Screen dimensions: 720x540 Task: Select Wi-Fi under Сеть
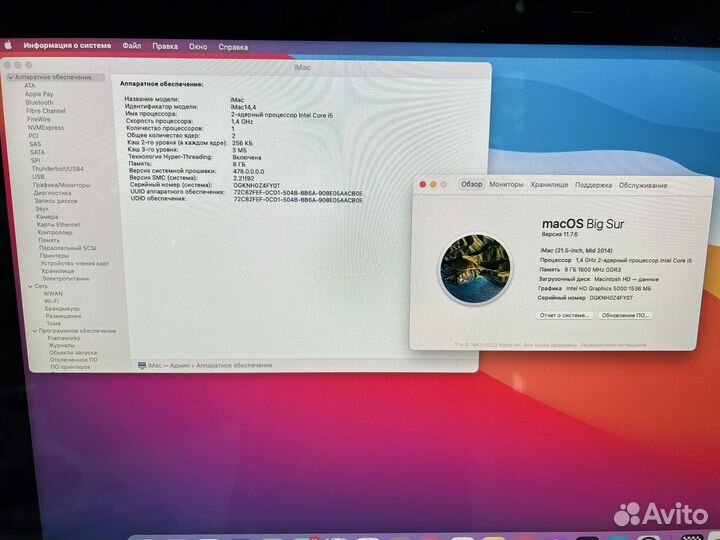pyautogui.click(x=51, y=301)
